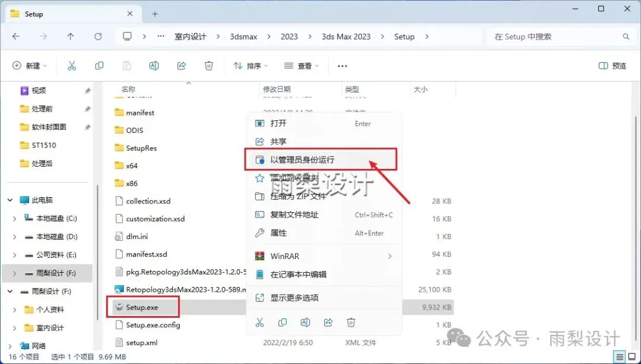Viewport: 641px width, 364px height.
Task: Select the Setup.exe file
Action: tap(142, 307)
